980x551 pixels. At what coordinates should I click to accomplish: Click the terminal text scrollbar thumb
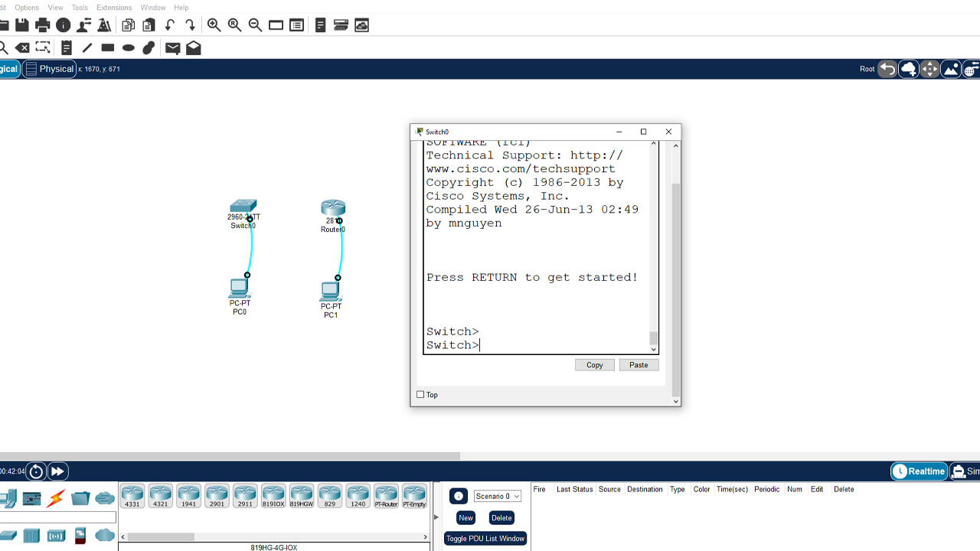[x=653, y=338]
